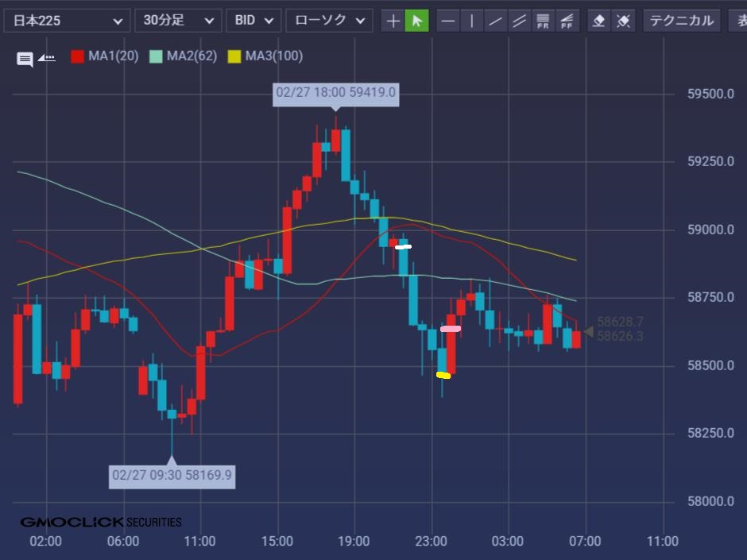Select the horizontal line drawing tool
The image size is (747, 560).
tap(449, 21)
